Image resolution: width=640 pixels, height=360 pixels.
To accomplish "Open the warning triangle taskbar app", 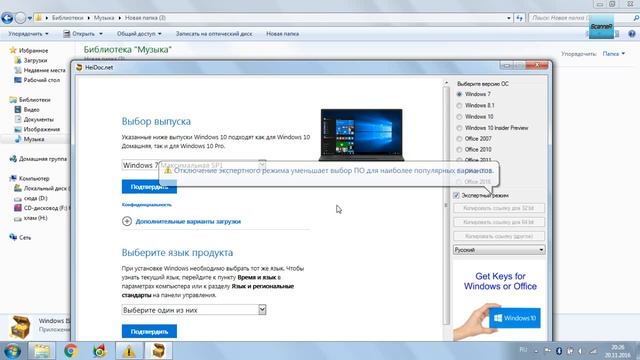I will pos(129,351).
